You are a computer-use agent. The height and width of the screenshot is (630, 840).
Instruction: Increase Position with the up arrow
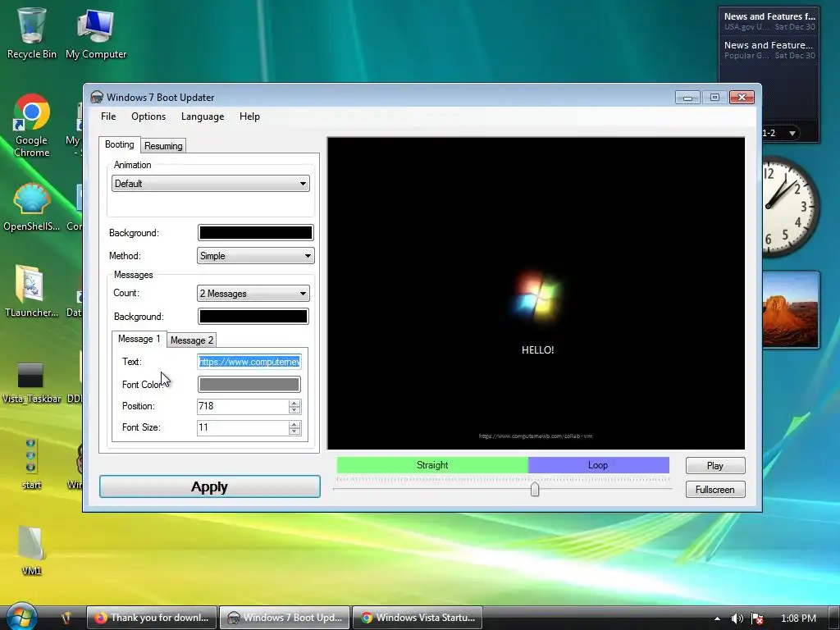[294, 403]
